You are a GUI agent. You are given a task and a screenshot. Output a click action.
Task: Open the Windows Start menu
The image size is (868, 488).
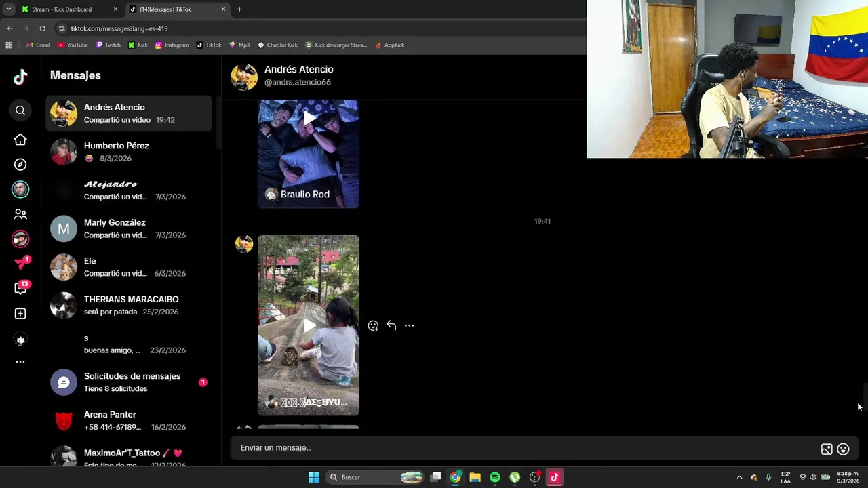(314, 477)
